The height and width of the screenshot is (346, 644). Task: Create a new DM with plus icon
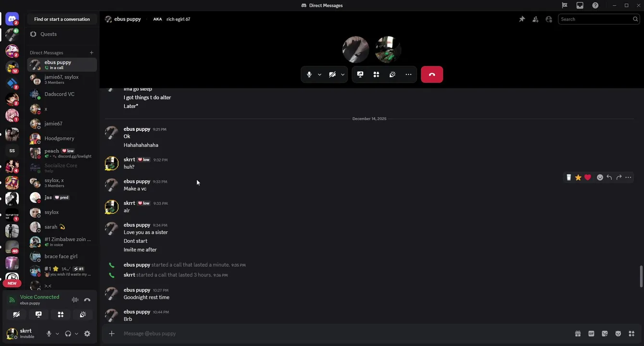pos(91,52)
